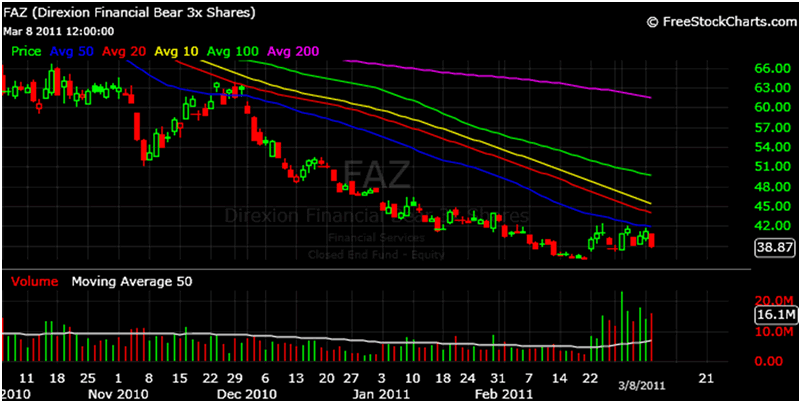Select the yellow Avg 10 legend label

178,52
